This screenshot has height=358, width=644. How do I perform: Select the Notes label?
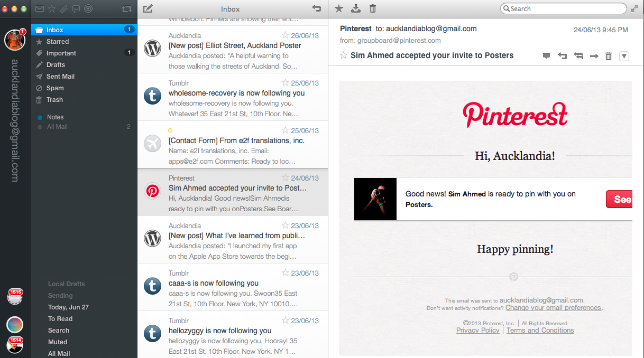[55, 117]
